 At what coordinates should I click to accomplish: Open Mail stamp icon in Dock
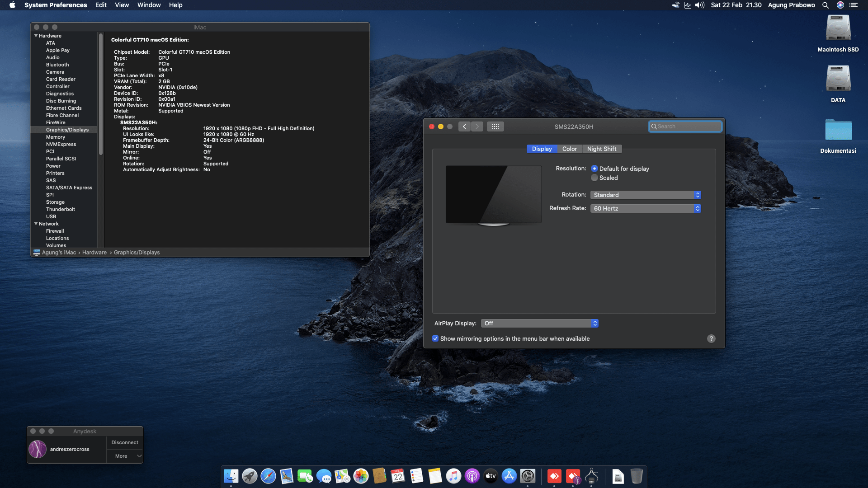(x=287, y=476)
